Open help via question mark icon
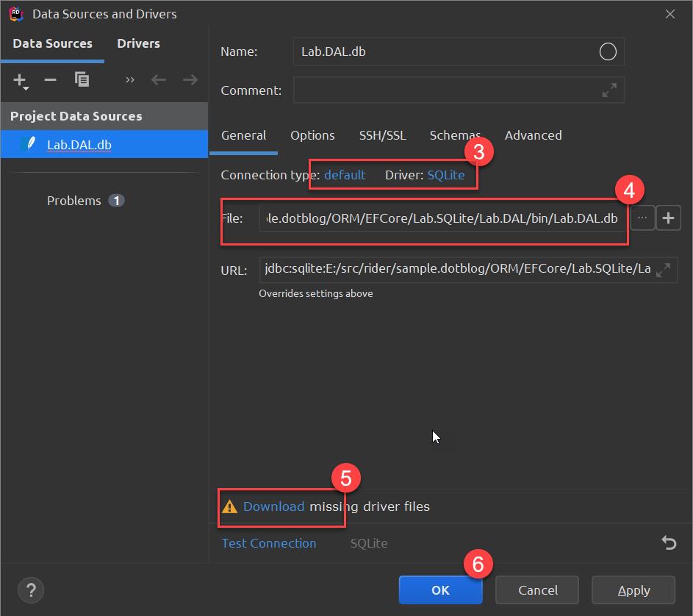Viewport: 693px width, 616px height. (x=30, y=590)
